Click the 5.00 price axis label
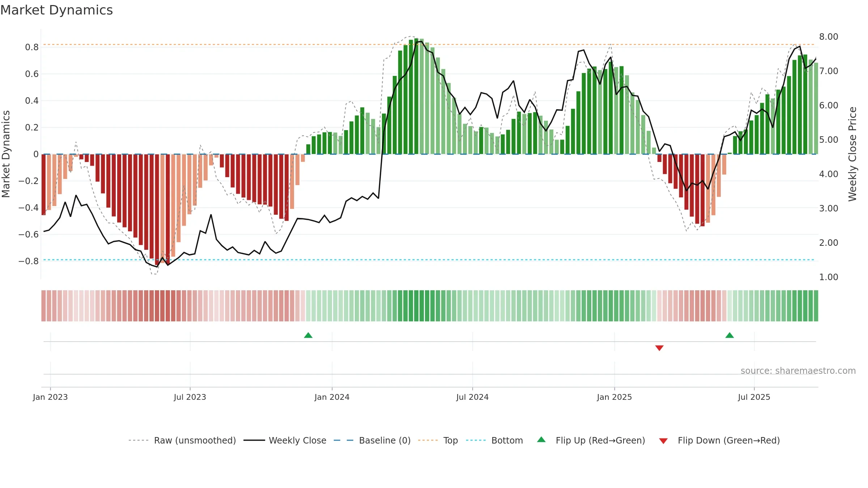The width and height of the screenshot is (868, 488). tap(829, 140)
